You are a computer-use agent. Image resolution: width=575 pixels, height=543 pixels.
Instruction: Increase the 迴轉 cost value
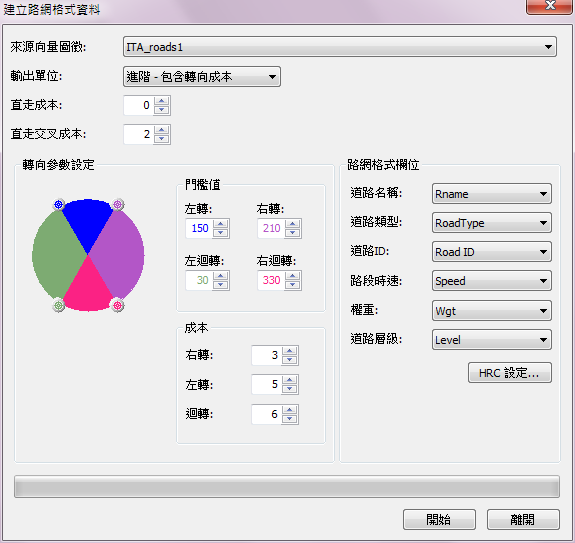point(290,410)
